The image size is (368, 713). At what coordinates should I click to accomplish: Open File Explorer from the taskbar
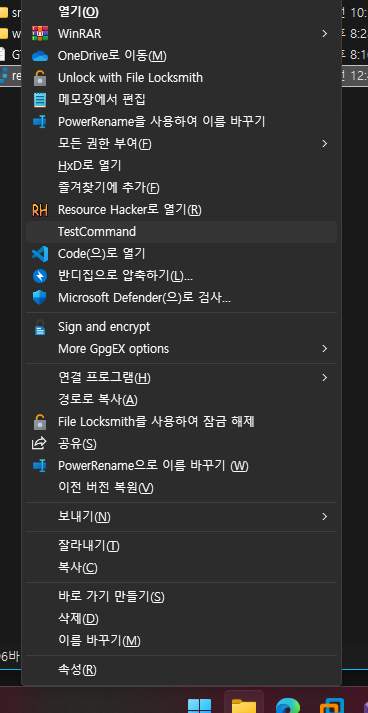[x=244, y=704]
